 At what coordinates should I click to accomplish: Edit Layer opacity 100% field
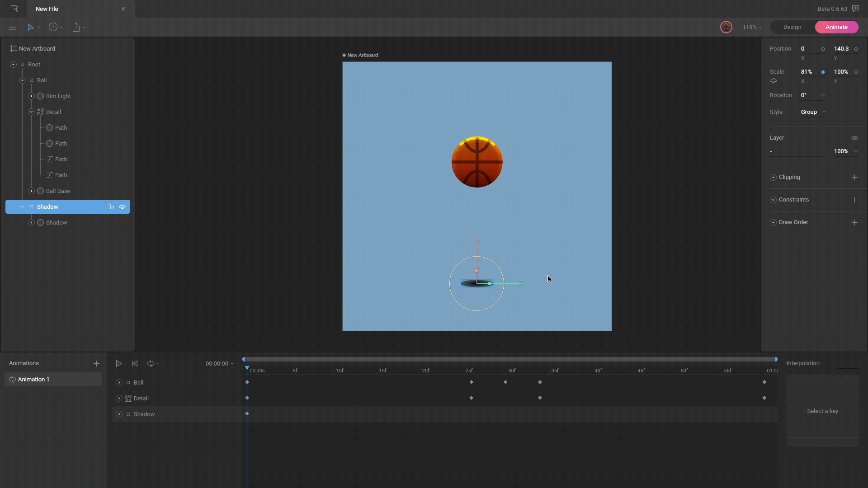[841, 151]
